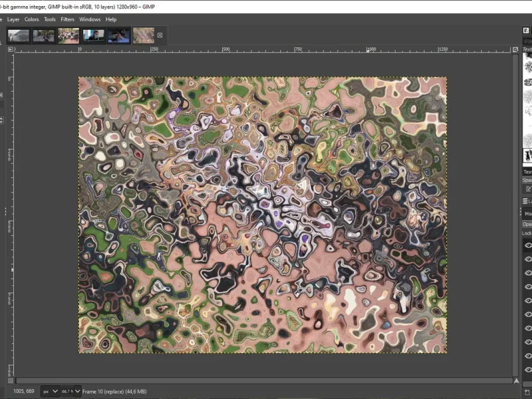The height and width of the screenshot is (399, 532).
Task: Open the Filters menu
Action: click(67, 19)
